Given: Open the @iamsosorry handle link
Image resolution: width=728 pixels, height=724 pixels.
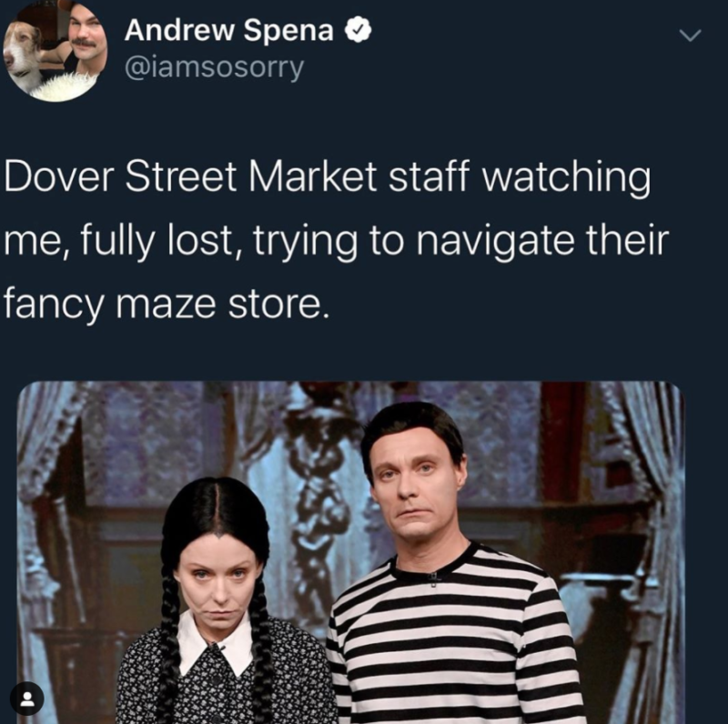Looking at the screenshot, I should click(x=214, y=69).
